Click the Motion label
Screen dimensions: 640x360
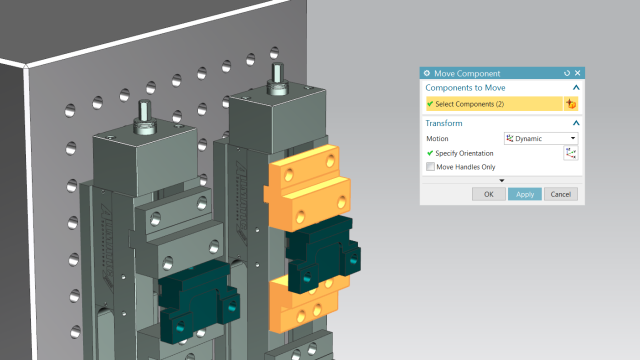click(437, 138)
